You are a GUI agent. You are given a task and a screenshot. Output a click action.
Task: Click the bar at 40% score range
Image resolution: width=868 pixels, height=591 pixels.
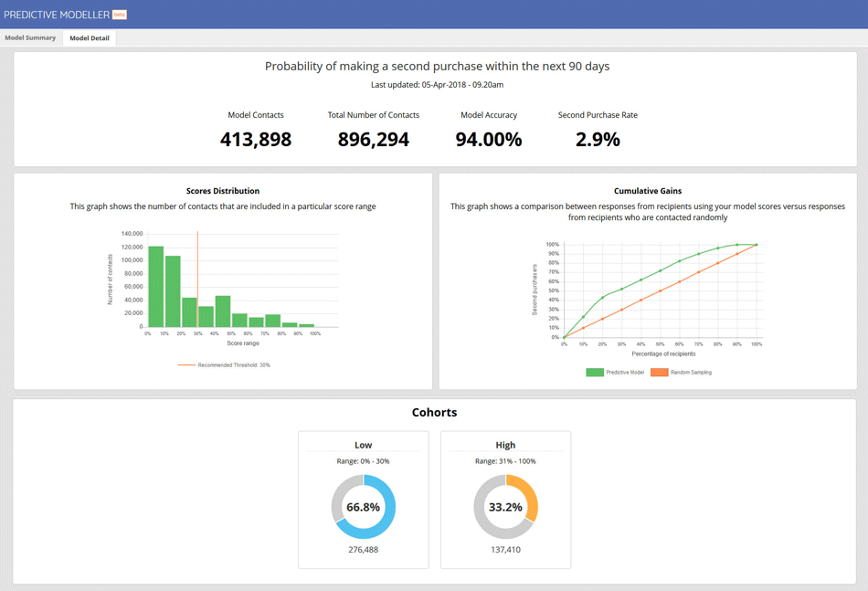(x=223, y=311)
